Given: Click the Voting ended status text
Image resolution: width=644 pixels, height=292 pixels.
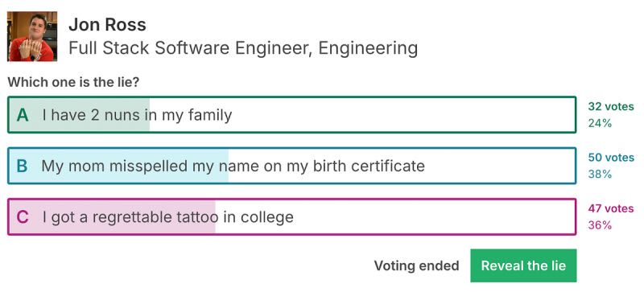Looking at the screenshot, I should pyautogui.click(x=416, y=265).
